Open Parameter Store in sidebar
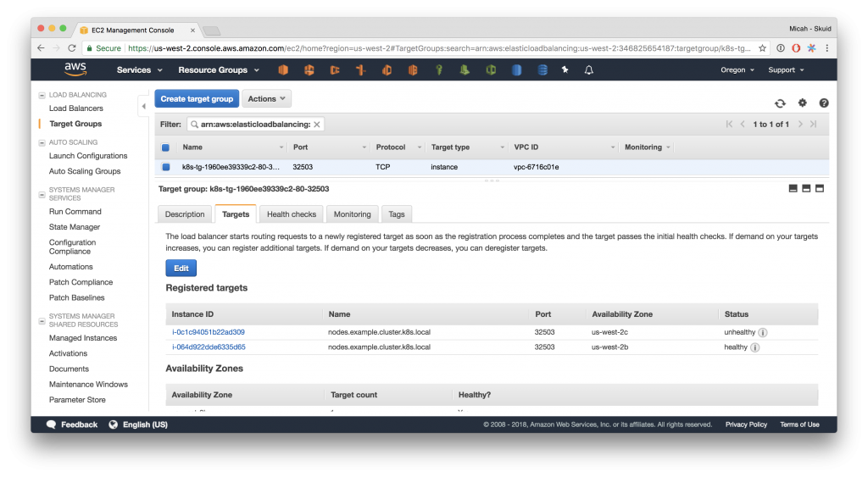 [x=77, y=400]
